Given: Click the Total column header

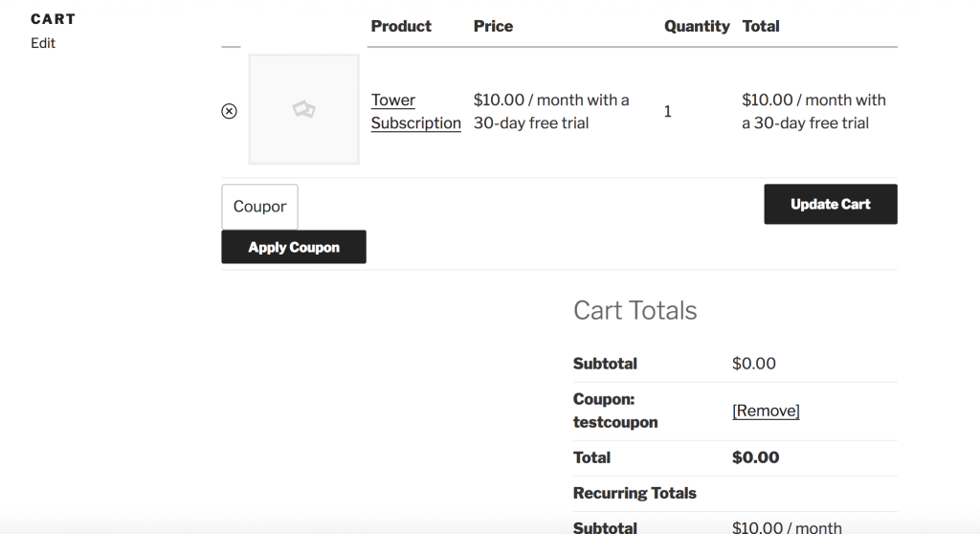Looking at the screenshot, I should point(761,26).
